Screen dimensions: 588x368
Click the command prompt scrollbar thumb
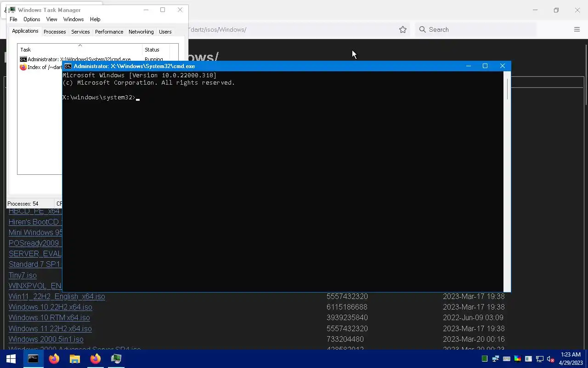pyautogui.click(x=507, y=89)
